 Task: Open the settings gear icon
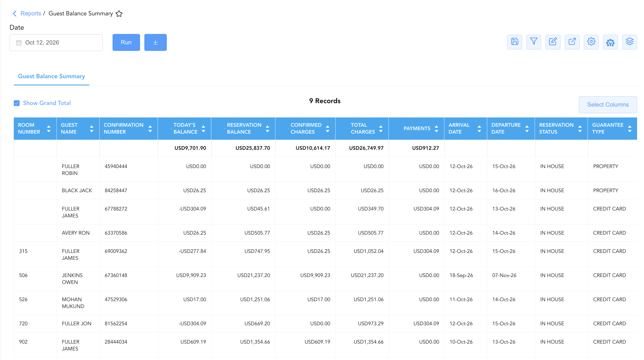pos(591,42)
